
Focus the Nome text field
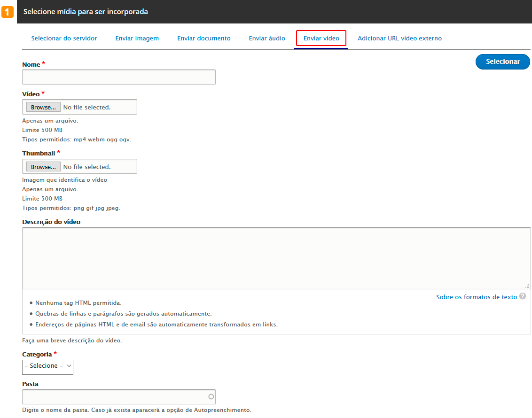tap(119, 77)
